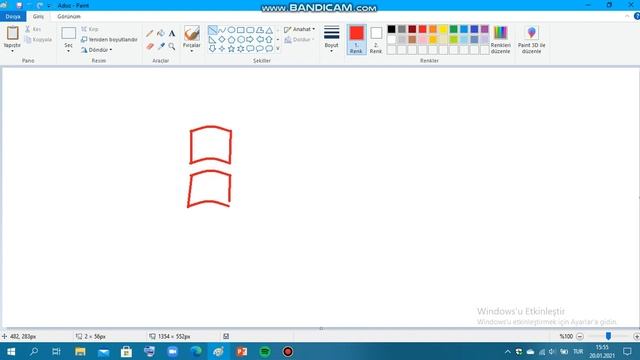Select the Line shape
Image resolution: width=640 pixels, height=360 pixels.
click(x=212, y=30)
